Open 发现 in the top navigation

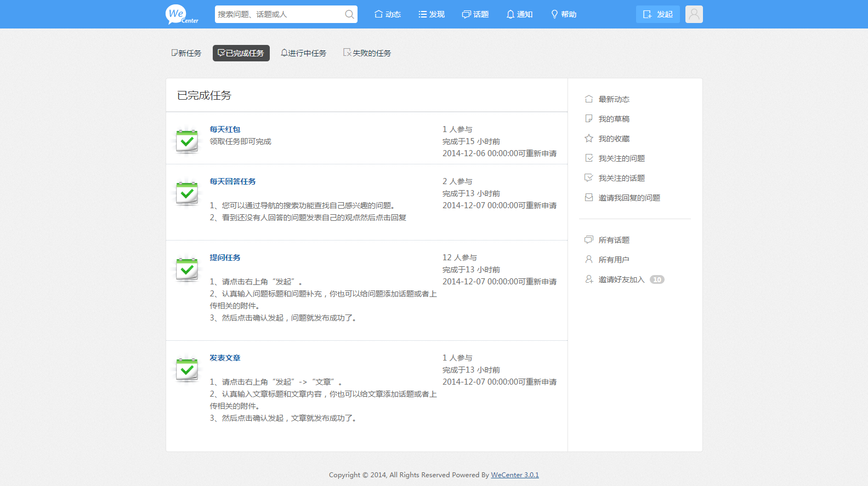(432, 14)
